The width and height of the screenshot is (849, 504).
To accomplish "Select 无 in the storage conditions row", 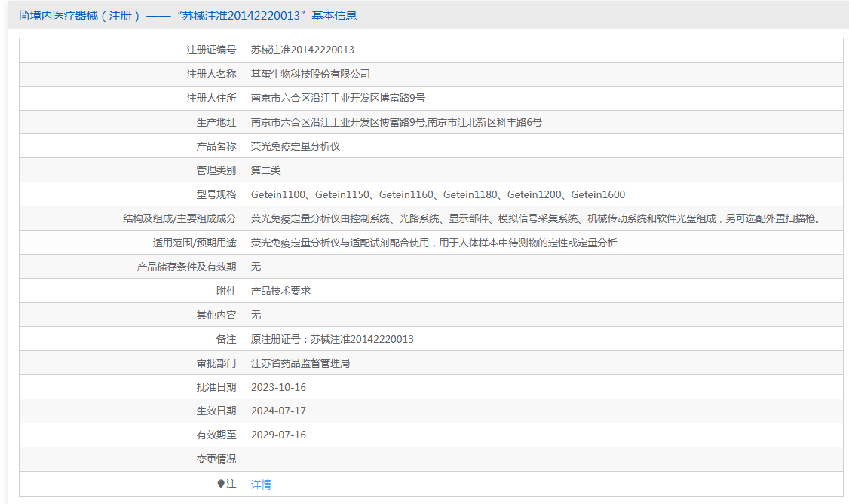I will (x=256, y=267).
